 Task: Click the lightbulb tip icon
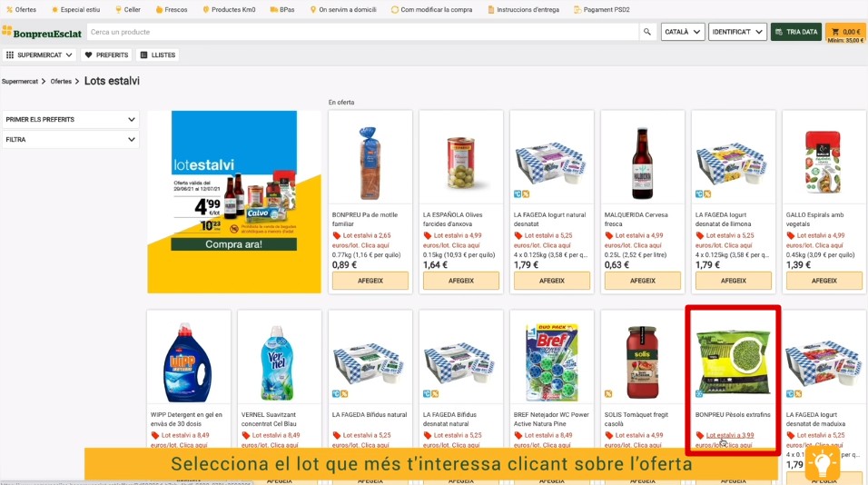[x=822, y=462]
